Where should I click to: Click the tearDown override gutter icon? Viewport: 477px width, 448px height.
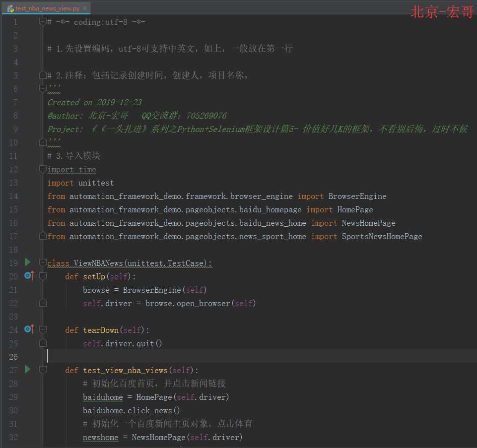pos(29,329)
